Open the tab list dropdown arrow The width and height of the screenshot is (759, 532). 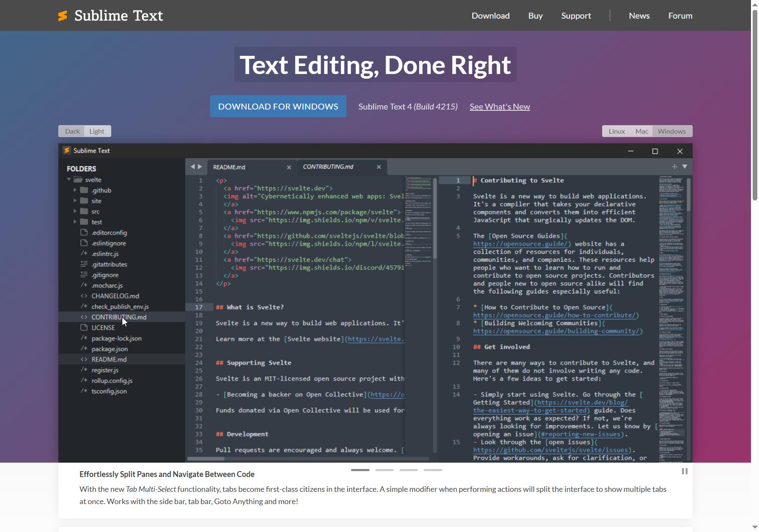(x=685, y=167)
